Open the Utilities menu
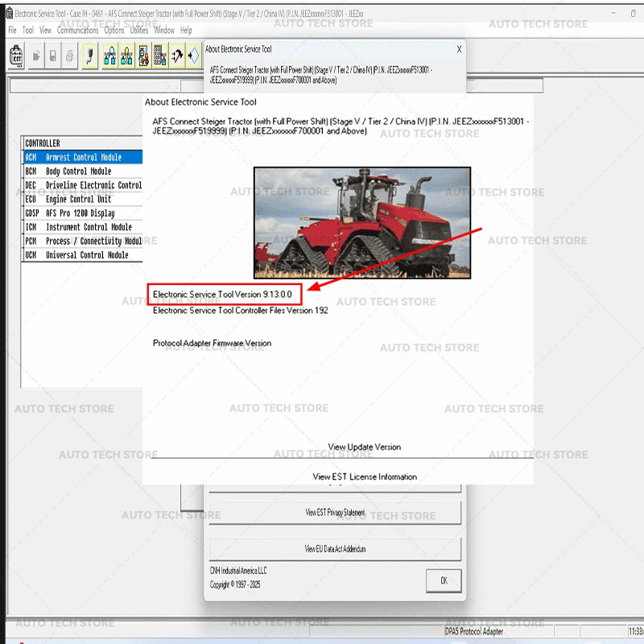Viewport: 644px width, 644px height. tap(139, 30)
